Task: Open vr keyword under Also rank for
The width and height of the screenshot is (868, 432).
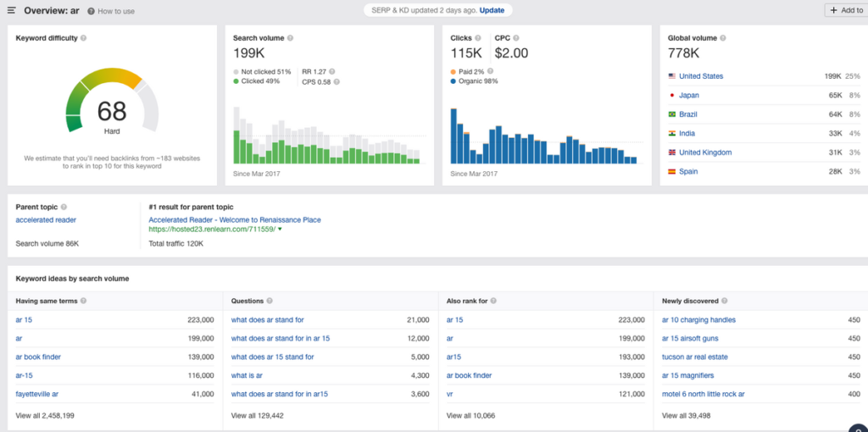Action: point(449,395)
